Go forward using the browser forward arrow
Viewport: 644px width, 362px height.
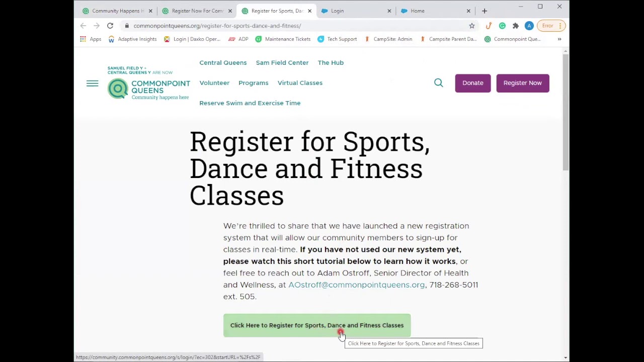(97, 26)
